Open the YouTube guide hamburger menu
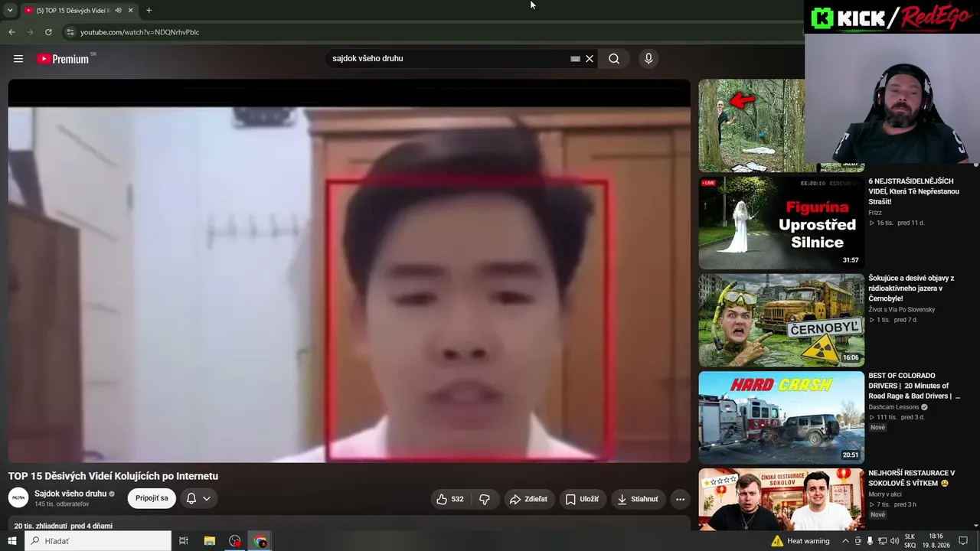The width and height of the screenshot is (980, 551). [18, 59]
